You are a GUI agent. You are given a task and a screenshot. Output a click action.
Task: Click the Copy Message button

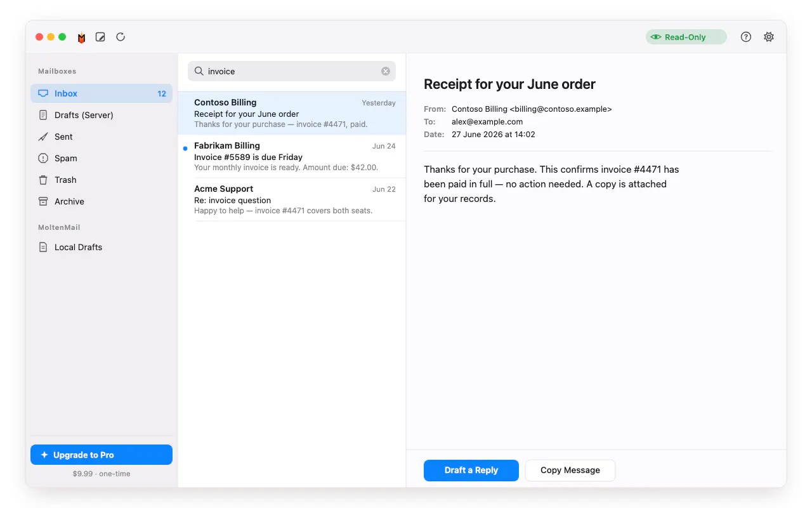tap(570, 470)
